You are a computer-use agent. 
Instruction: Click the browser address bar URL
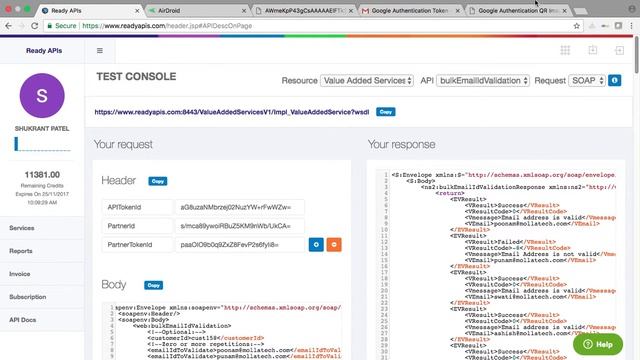[x=167, y=26]
